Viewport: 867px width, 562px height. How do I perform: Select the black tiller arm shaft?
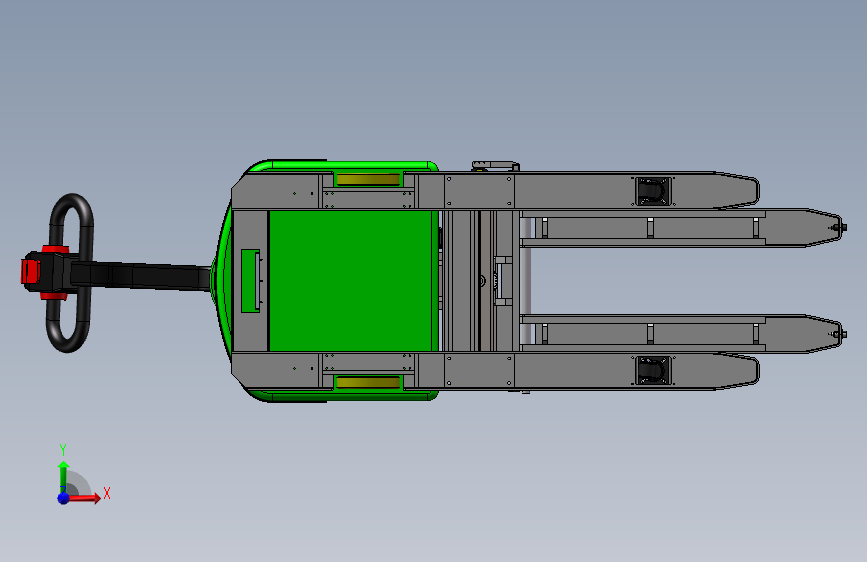(141, 275)
